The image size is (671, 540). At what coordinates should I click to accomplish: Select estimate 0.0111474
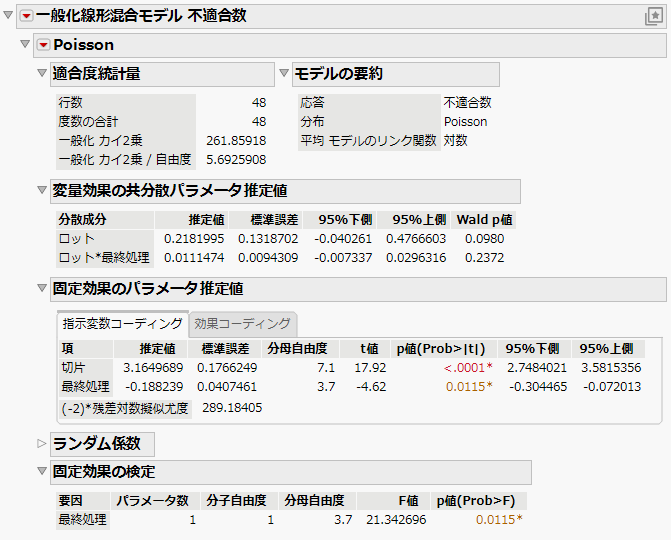coord(194,258)
